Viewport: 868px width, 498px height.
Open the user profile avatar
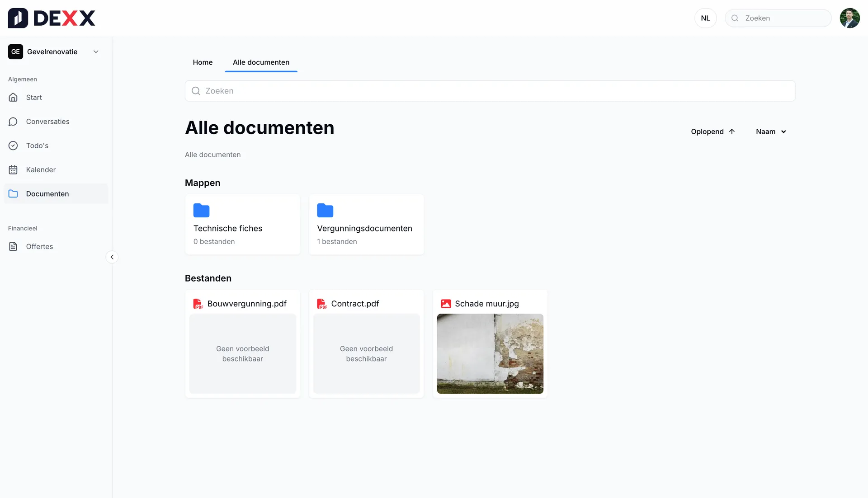849,18
